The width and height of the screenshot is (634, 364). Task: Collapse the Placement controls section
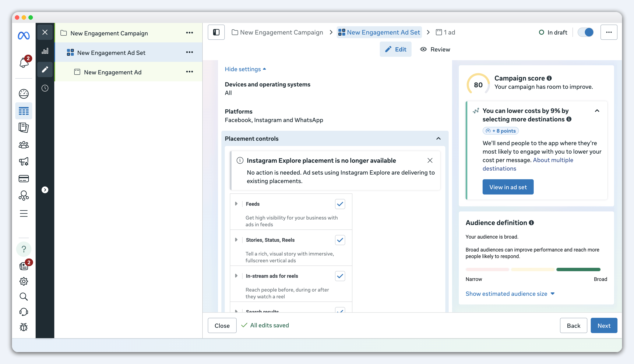click(x=438, y=139)
